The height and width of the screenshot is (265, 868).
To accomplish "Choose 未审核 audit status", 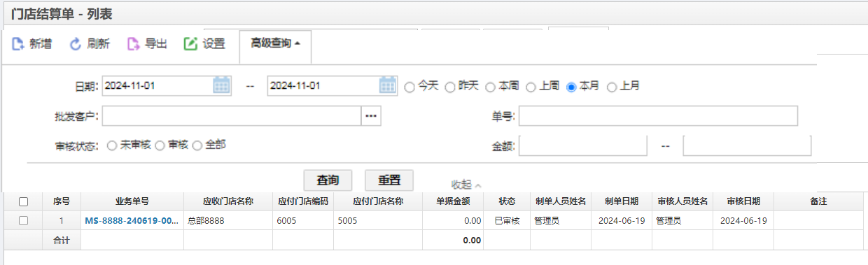I will pyautogui.click(x=112, y=145).
